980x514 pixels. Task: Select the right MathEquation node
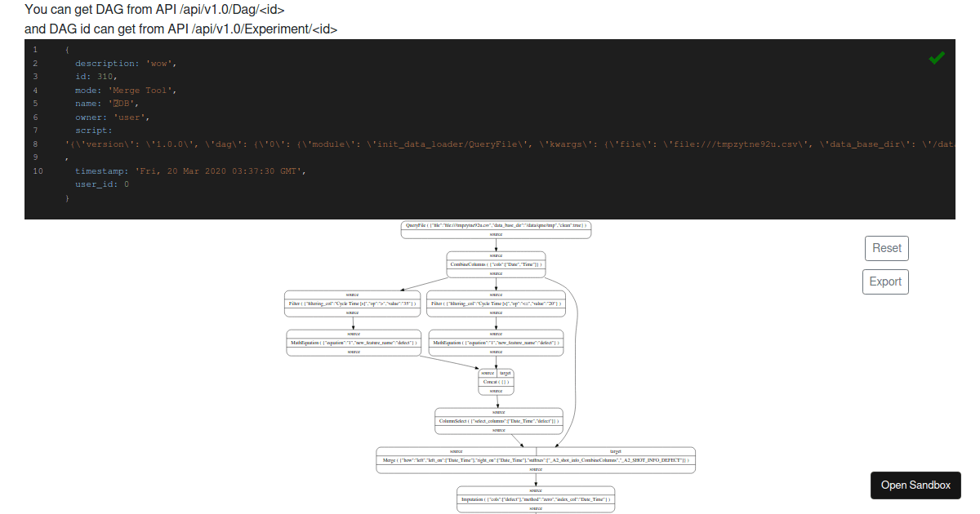tap(496, 342)
